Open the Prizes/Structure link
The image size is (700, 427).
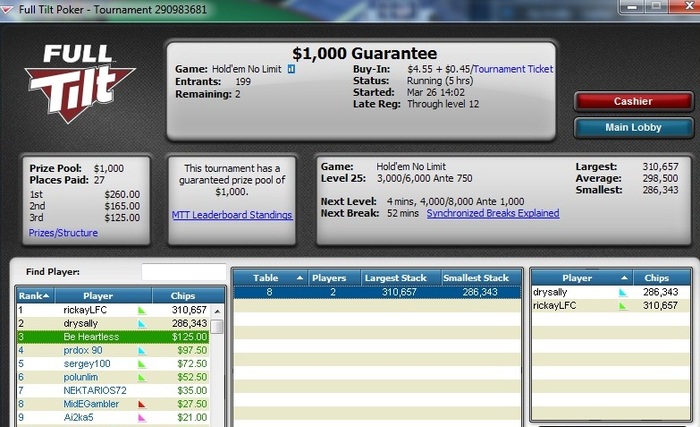coord(63,233)
